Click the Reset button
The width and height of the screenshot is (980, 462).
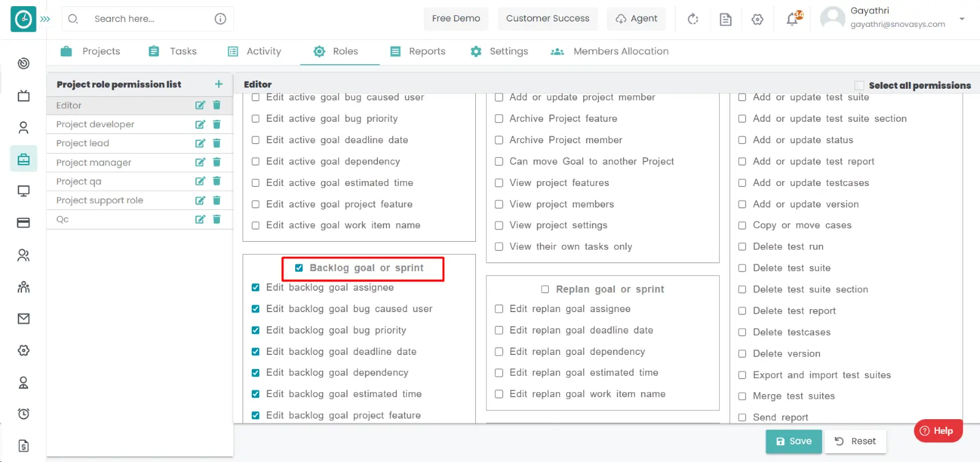pyautogui.click(x=855, y=441)
